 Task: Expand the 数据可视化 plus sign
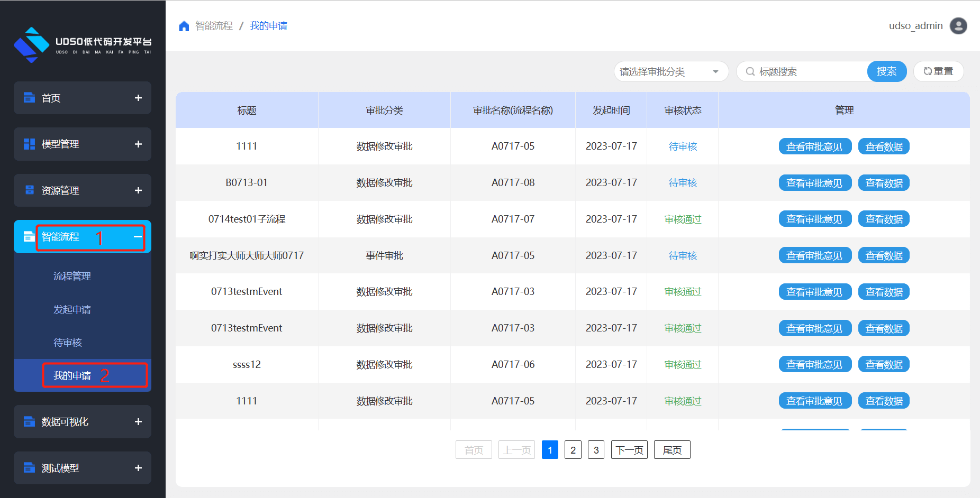point(138,422)
